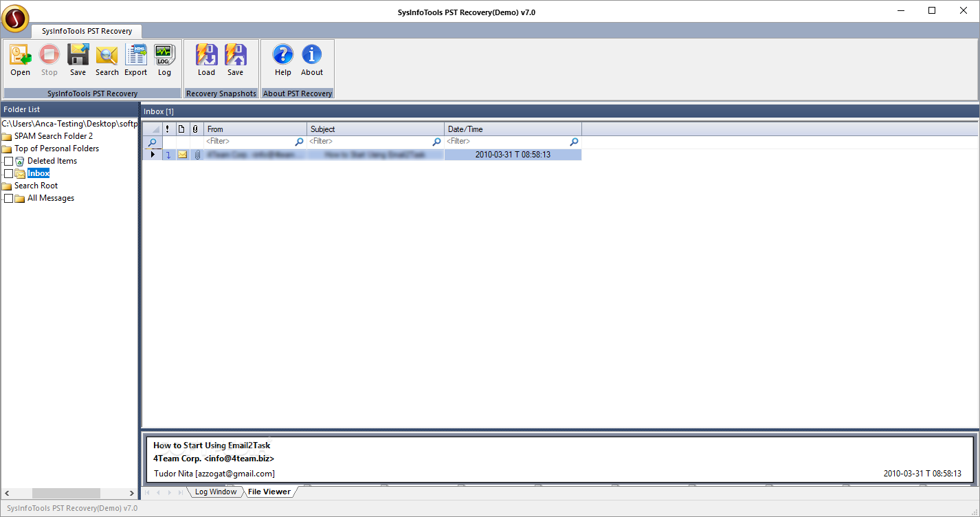The width and height of the screenshot is (980, 517).
Task: Click the Stop toolbar icon
Action: point(49,60)
